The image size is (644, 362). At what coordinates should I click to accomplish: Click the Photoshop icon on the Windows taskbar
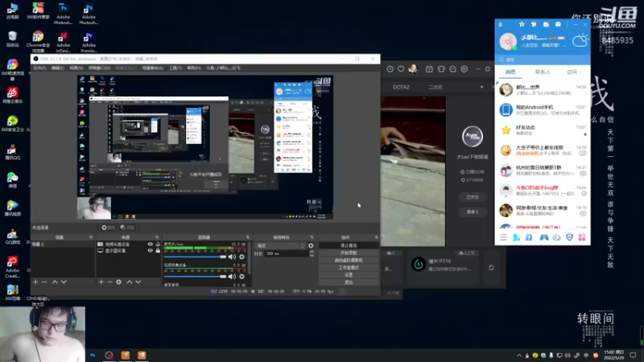pyautogui.click(x=93, y=355)
